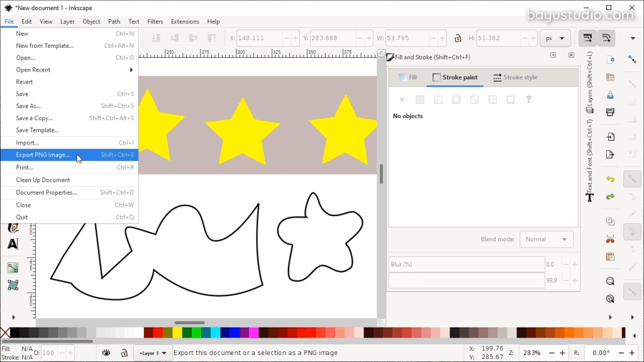Switch to the Stroke style tab
Image resolution: width=644 pixels, height=362 pixels.
coord(514,77)
